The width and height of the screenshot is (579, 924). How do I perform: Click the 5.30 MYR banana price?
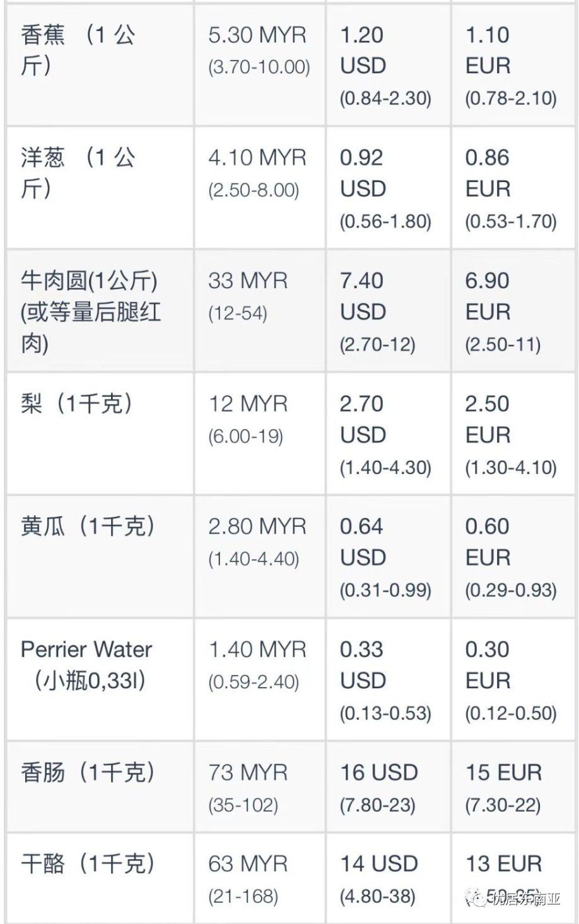[x=257, y=35]
